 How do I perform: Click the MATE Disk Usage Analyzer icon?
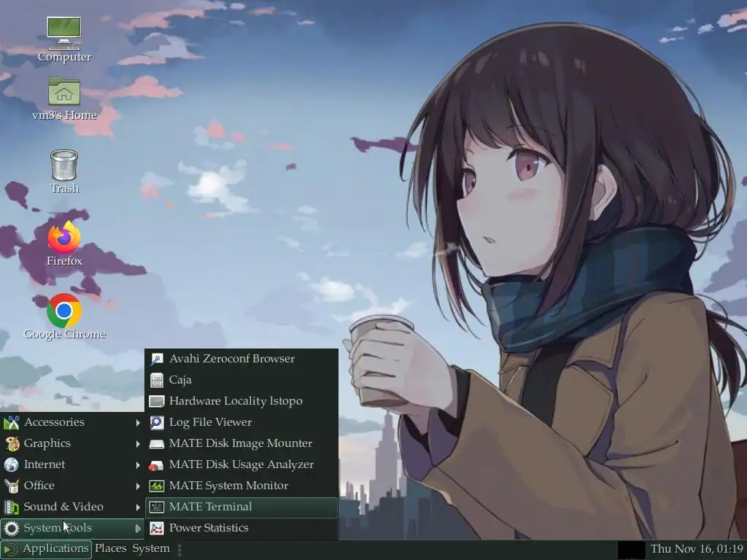click(157, 464)
